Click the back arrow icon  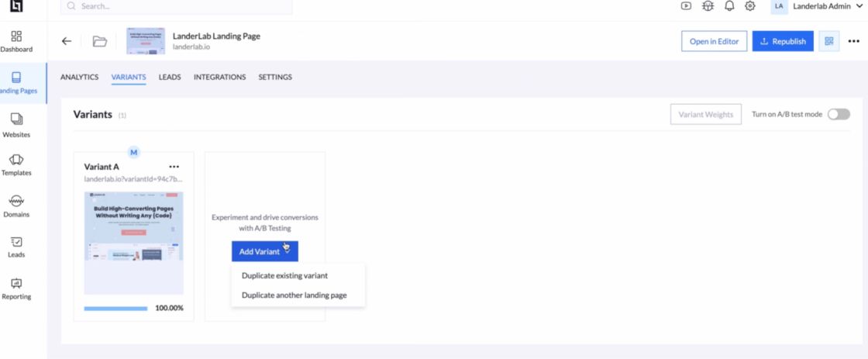[x=67, y=42]
